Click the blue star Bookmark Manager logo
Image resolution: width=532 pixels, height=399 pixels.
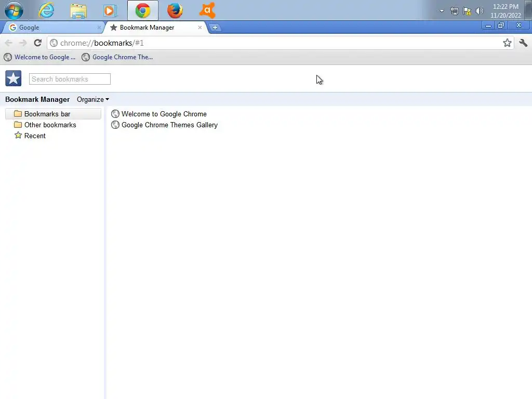tap(13, 78)
